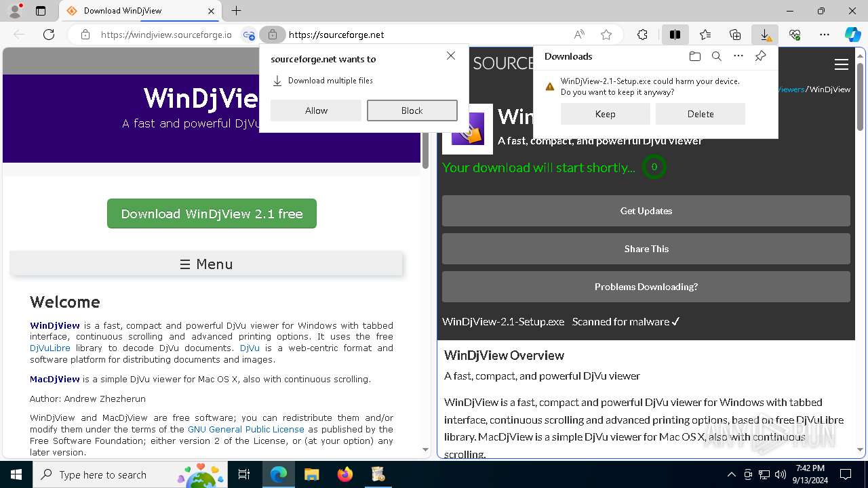Open more options in Downloads panel
Screen dimensions: 868x488
(738, 56)
